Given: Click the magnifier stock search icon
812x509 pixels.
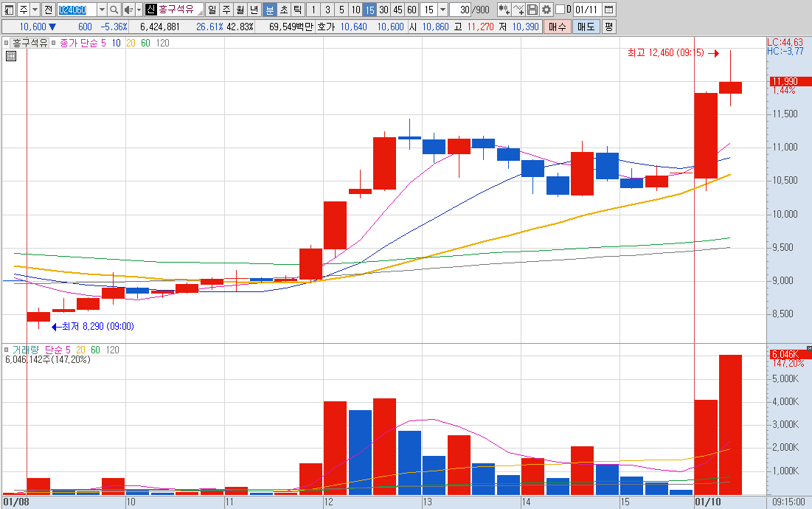Looking at the screenshot, I should (x=114, y=10).
